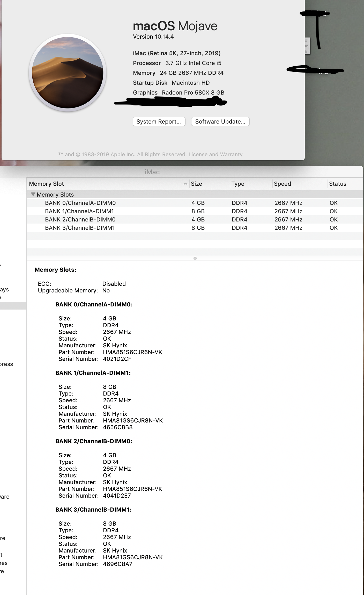Click '3.7 GHz Intel Core i5' processor value
The height and width of the screenshot is (595, 364).
[193, 63]
